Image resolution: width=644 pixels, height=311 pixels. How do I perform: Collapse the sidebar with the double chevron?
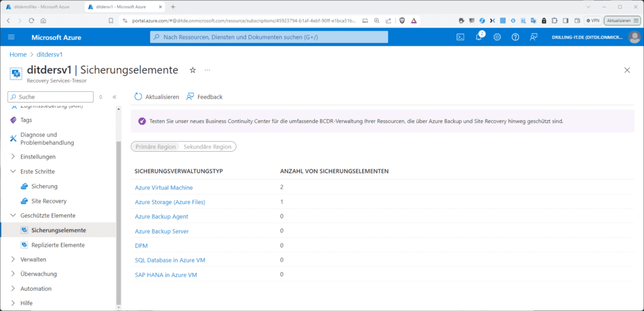tap(114, 97)
